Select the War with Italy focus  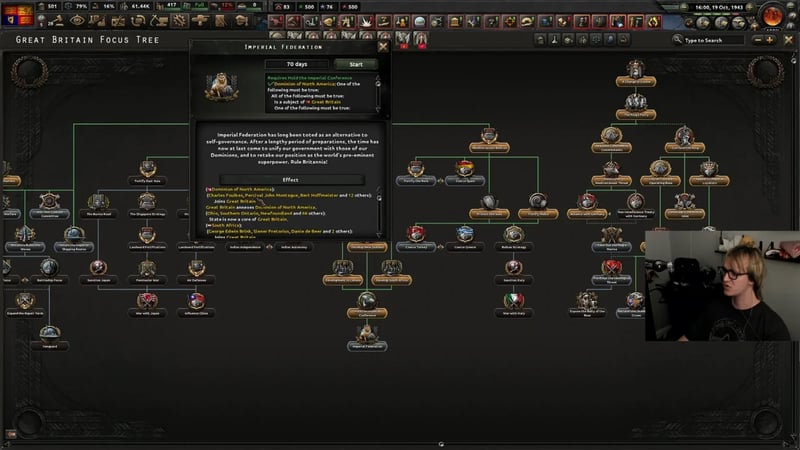514,305
